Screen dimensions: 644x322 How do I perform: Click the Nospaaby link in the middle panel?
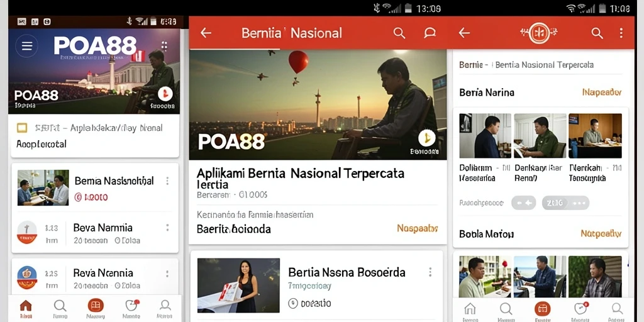(418, 228)
